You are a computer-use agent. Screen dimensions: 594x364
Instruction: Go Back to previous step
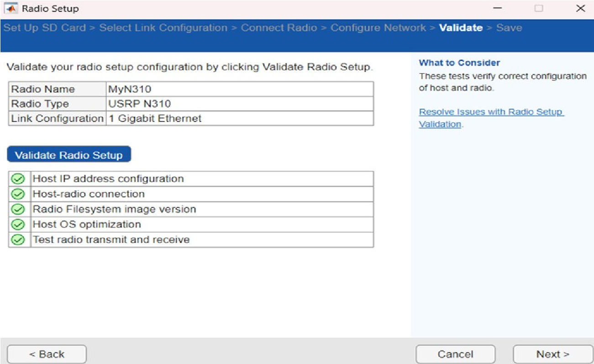[47, 354]
